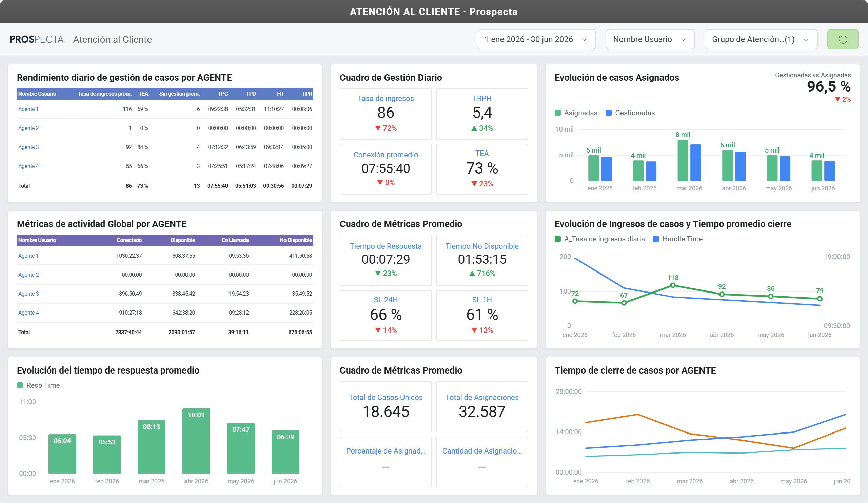Open Agente 4 in the Rendimiento diario table
Image resolution: width=868 pixels, height=503 pixels.
click(x=28, y=166)
